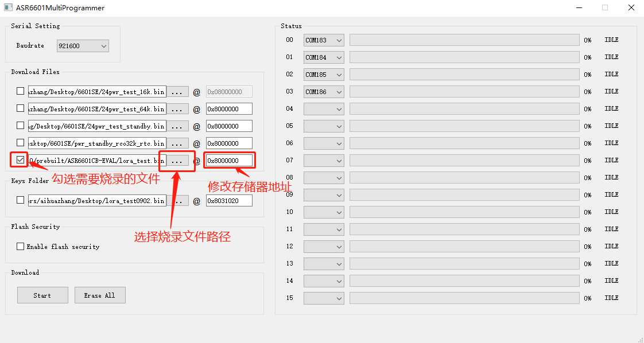
Task: Click the 'Enable flash security' label text
Action: pyautogui.click(x=63, y=247)
